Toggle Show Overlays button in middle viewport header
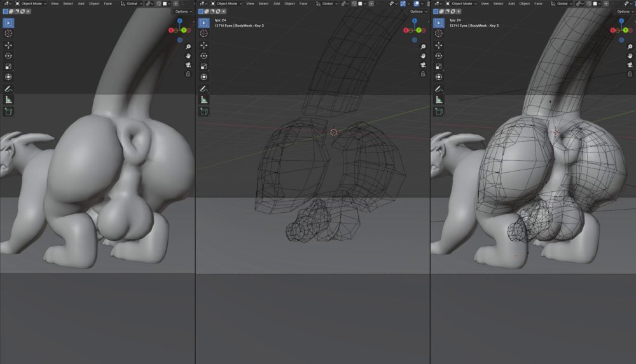The width and height of the screenshot is (636, 364). (417, 4)
